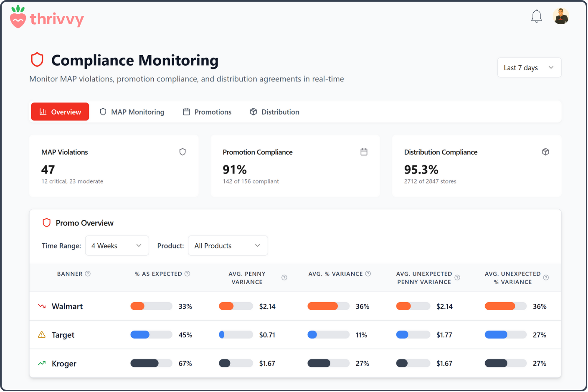Screen dimensions: 588x392
Task: Click the shield icon beside Promo Overview heading
Action: (x=46, y=222)
